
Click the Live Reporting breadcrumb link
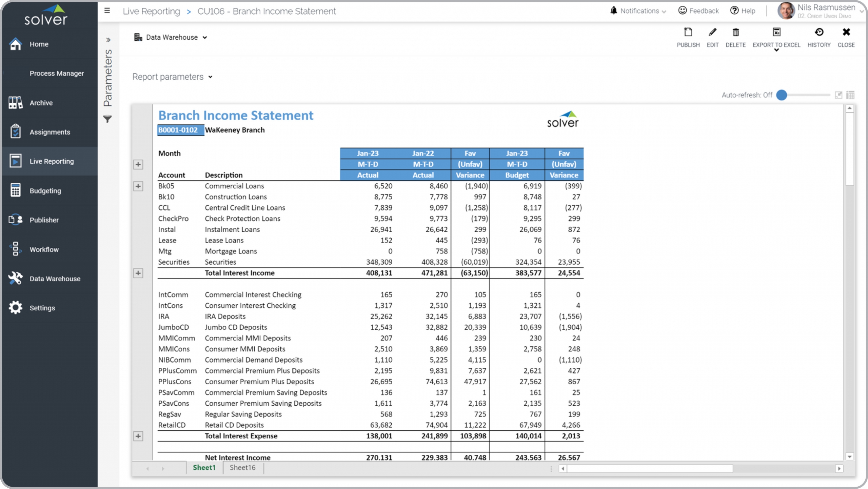click(x=151, y=11)
